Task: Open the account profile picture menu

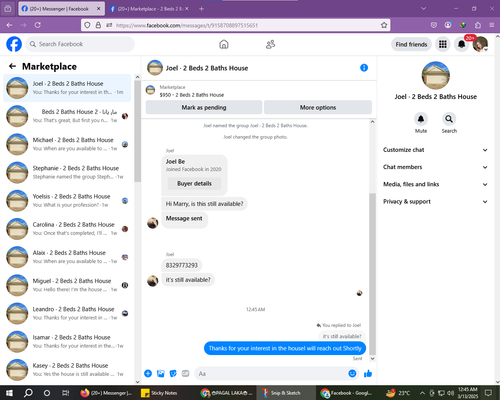Action: (x=480, y=44)
